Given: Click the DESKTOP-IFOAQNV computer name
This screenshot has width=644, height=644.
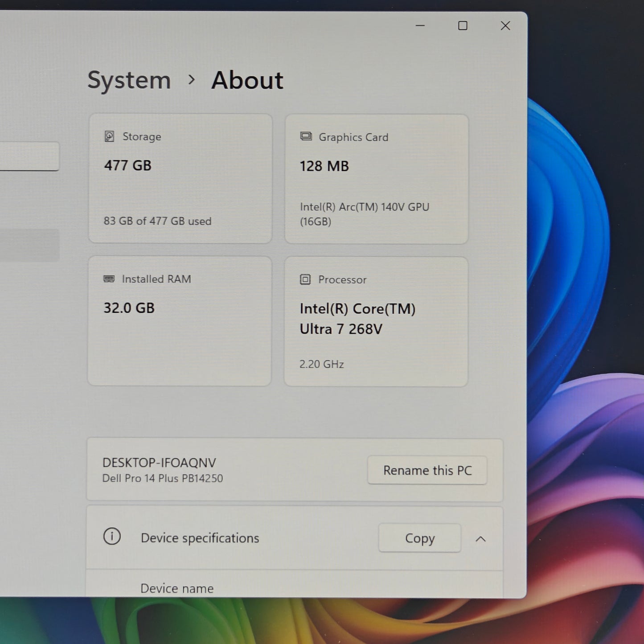Looking at the screenshot, I should tap(159, 463).
